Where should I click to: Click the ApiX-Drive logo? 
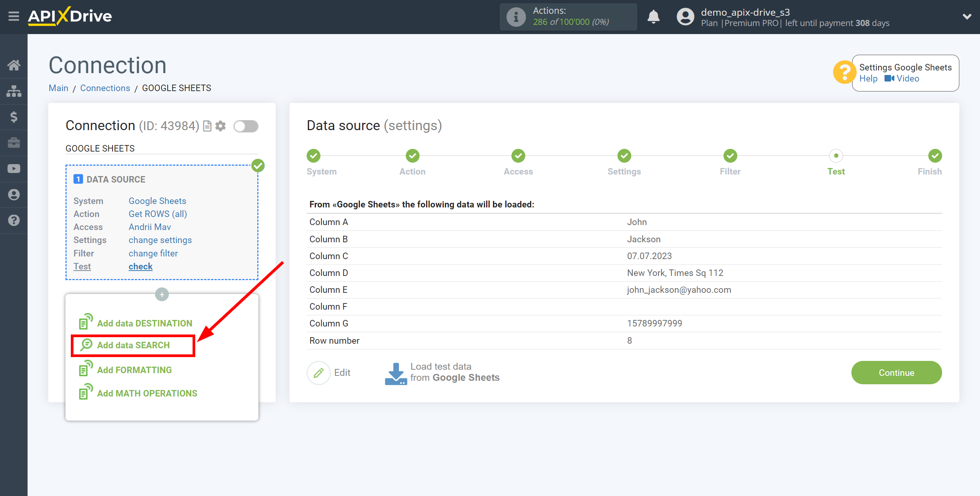coord(70,16)
